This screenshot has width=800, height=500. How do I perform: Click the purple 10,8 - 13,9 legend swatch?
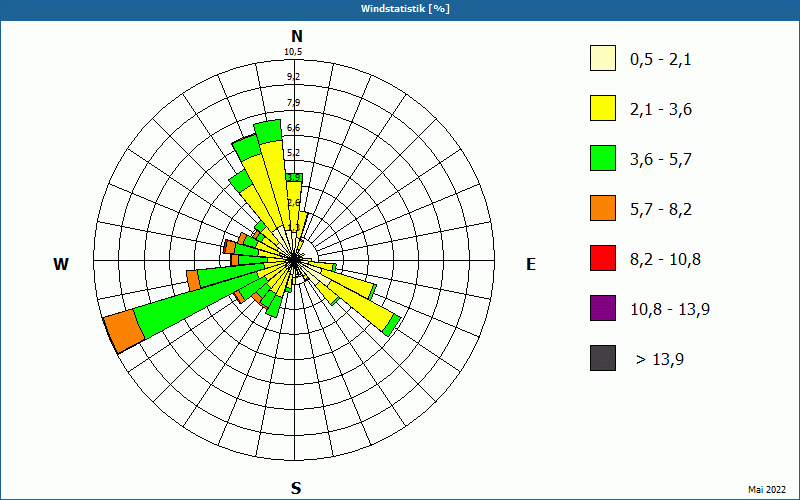click(603, 308)
